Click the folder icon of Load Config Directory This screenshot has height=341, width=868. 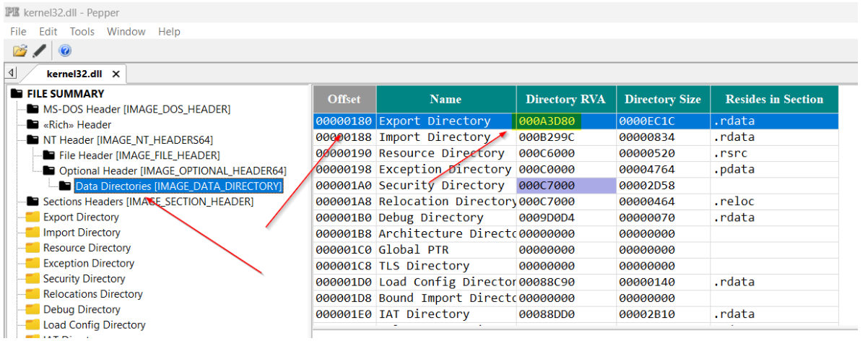(x=32, y=325)
